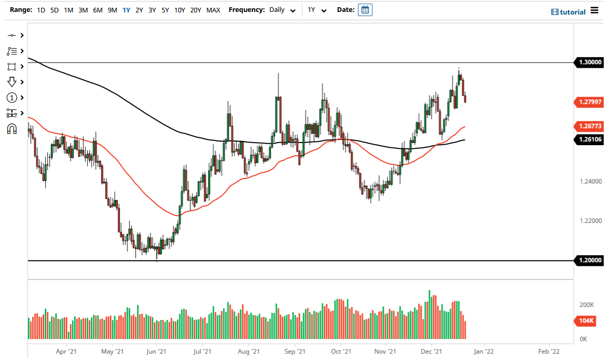Viewport: 608px width, 364px height.
Task: Select the numbered callout tool
Action: [11, 97]
